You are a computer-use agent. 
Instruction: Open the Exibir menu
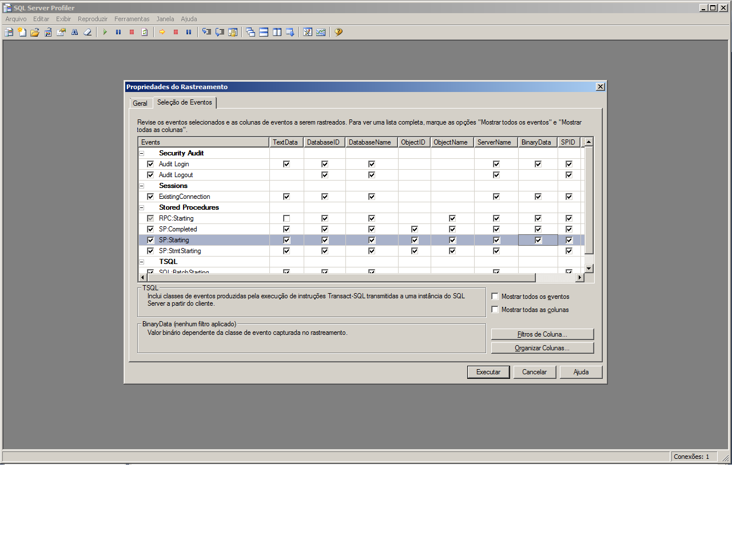63,19
